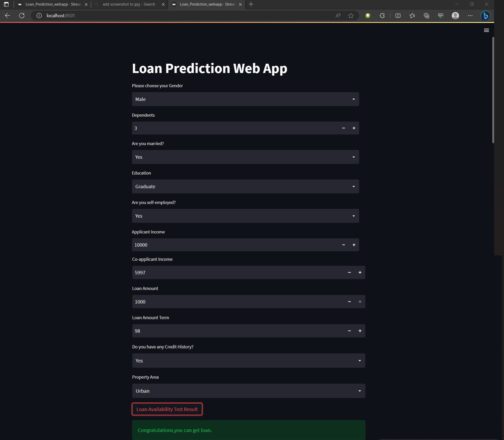Go back to the previous page
The image size is (504, 440).
(7, 16)
